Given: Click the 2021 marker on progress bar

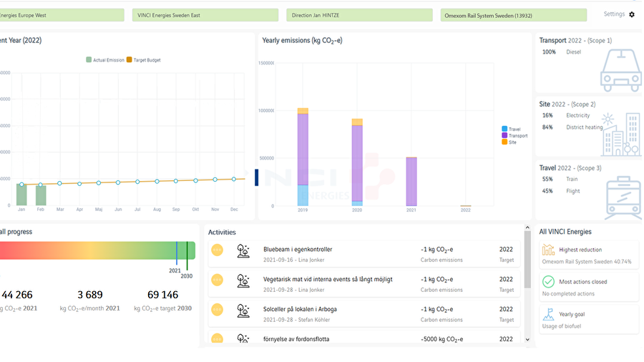Looking at the screenshot, I should [x=177, y=253].
